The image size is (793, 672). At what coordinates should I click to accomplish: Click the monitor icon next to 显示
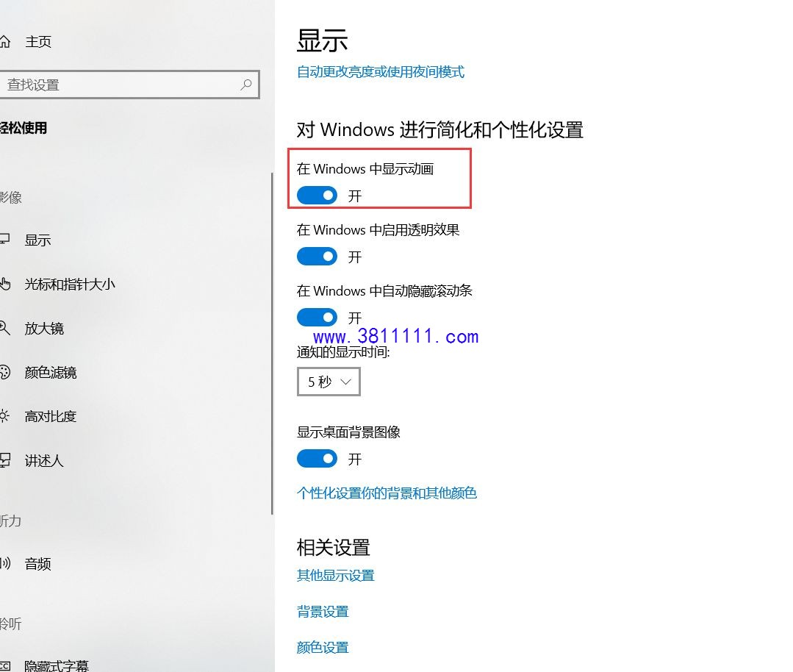tap(4, 240)
